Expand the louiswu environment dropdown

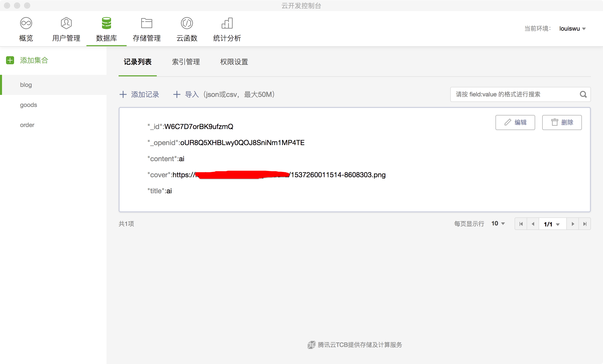coord(573,29)
